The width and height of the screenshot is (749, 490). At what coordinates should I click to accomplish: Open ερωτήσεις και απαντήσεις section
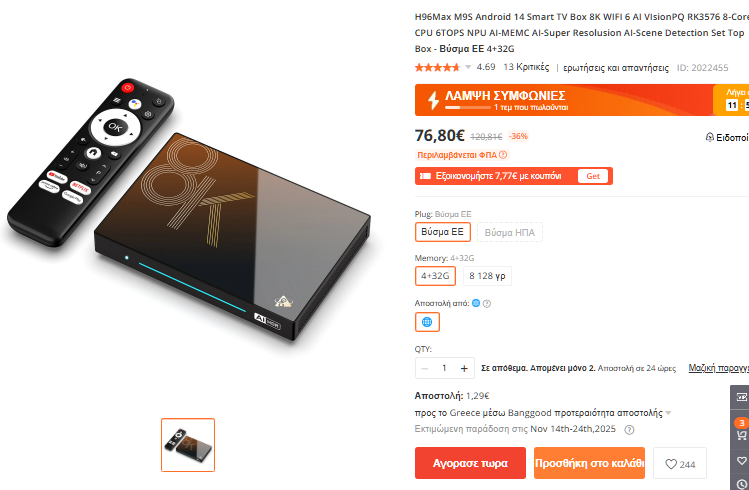[616, 68]
